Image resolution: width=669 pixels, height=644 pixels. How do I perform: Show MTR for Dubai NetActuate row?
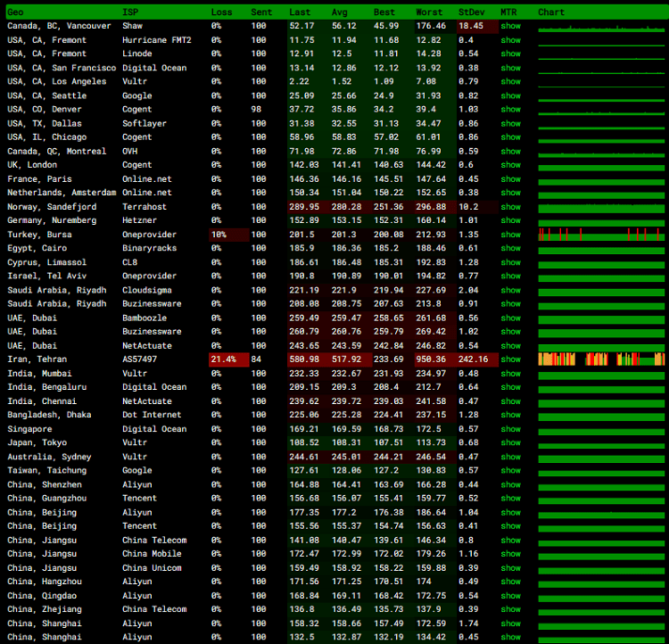[511, 346]
